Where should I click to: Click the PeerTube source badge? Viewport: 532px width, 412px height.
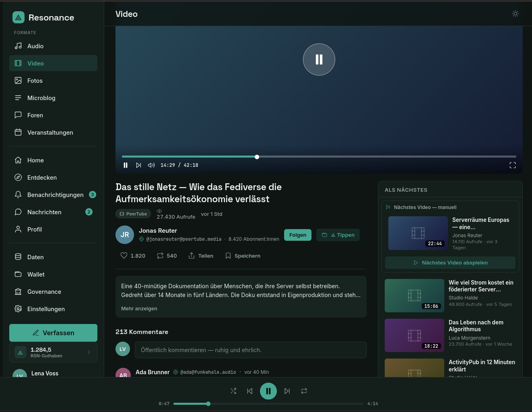pos(133,214)
